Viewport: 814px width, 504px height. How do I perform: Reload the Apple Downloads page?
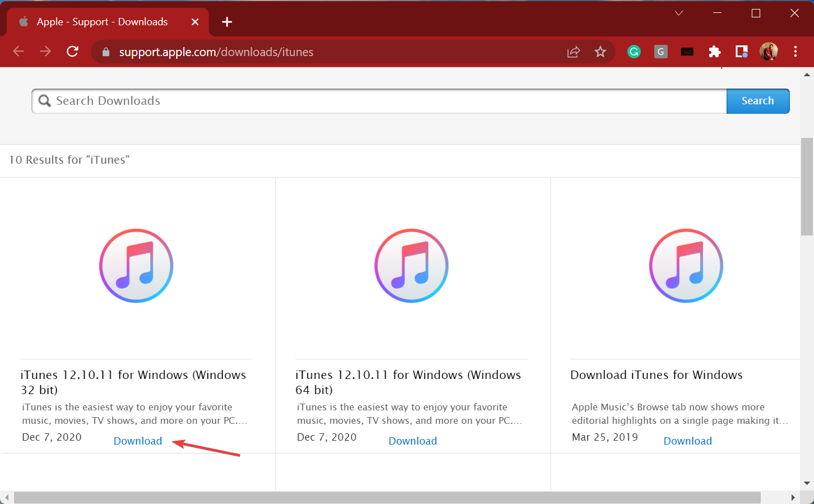click(x=72, y=51)
